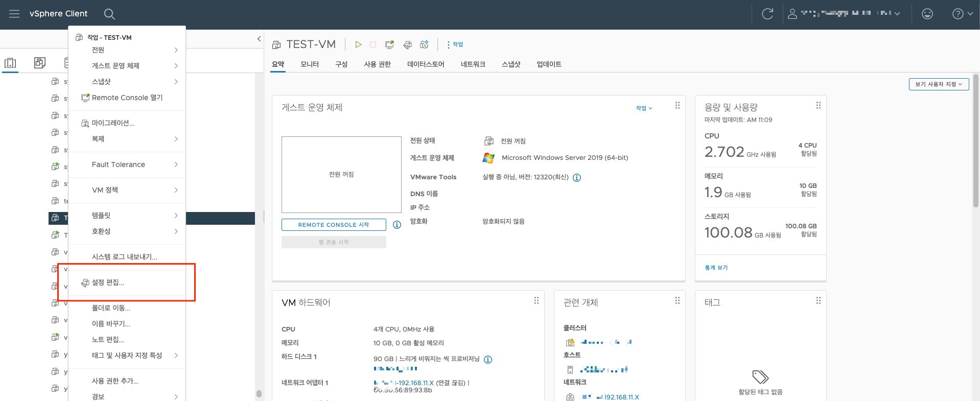Switch to the 모니터 tab
980x401 pixels.
310,64
